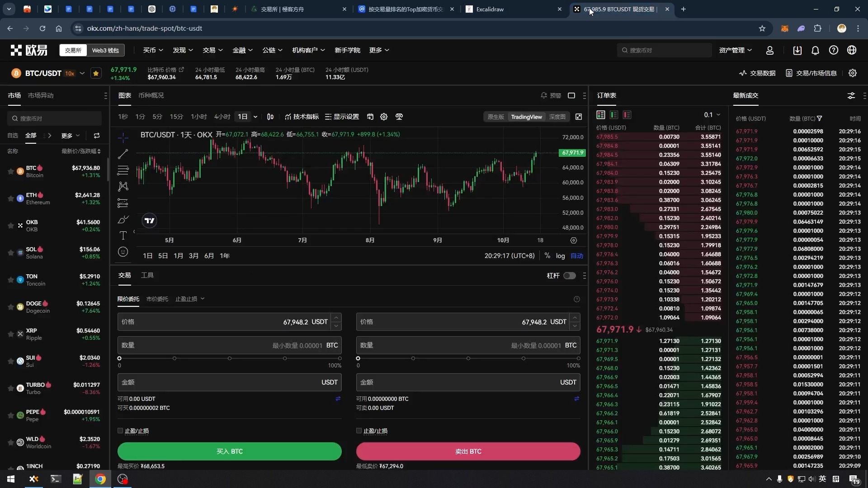Show sell-only order book view
This screenshot has height=488, width=868.
point(627,115)
